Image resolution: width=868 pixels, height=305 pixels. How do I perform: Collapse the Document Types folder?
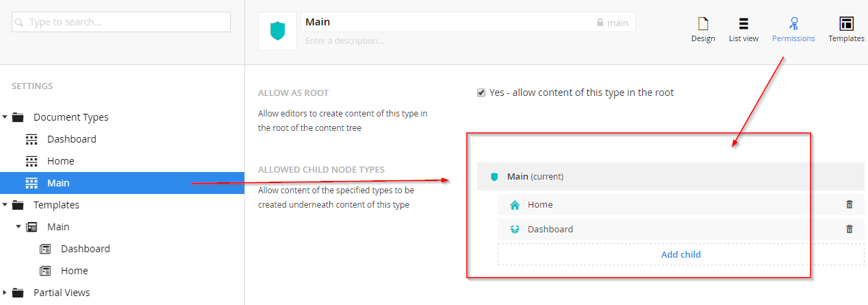(x=5, y=117)
